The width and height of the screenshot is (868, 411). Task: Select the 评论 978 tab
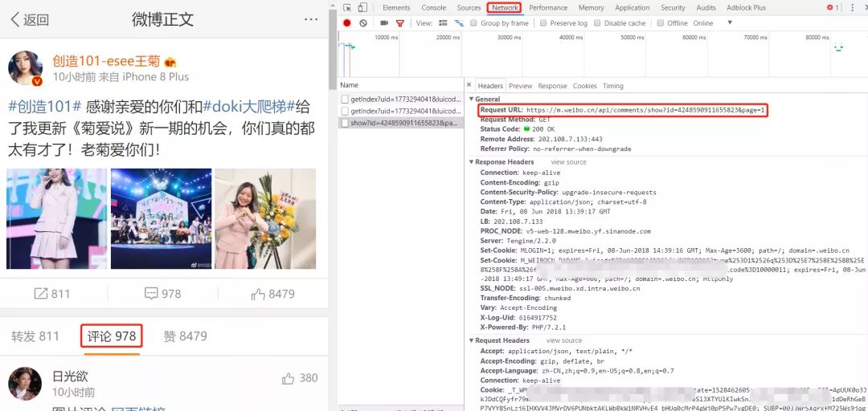click(111, 336)
